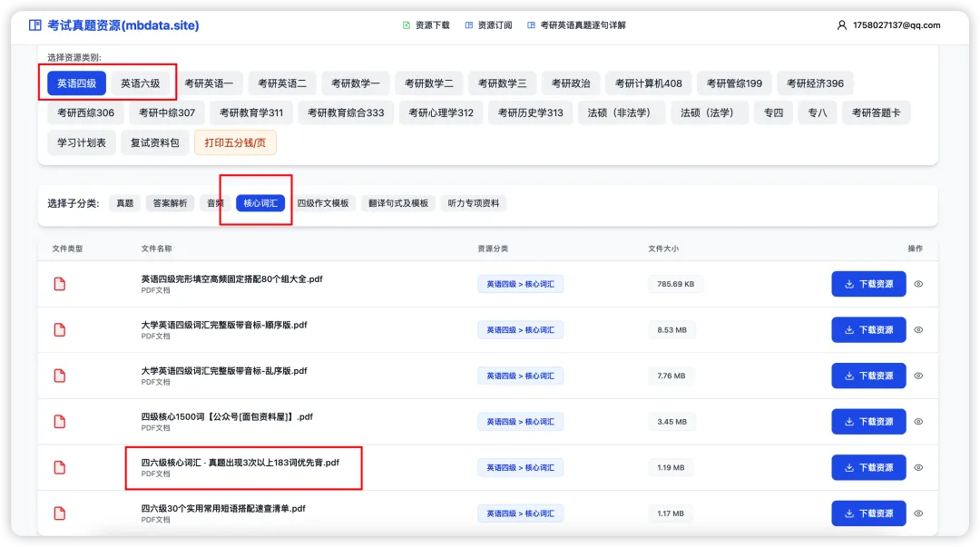The width and height of the screenshot is (980, 547).
Task: Click the eye icon on the first file row
Action: click(917, 283)
